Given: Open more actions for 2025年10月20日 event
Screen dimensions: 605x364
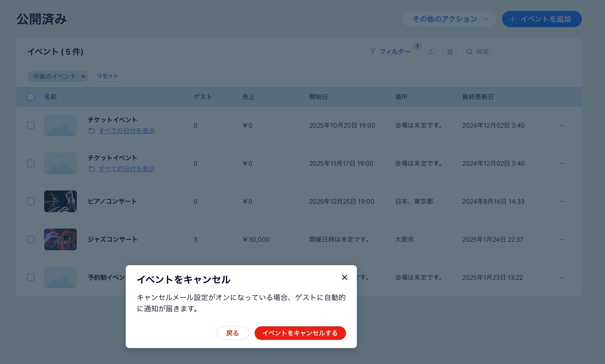Looking at the screenshot, I should (561, 125).
